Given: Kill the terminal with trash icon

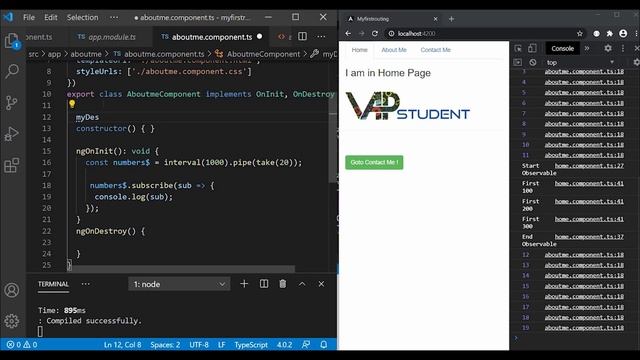Looking at the screenshot, I should 282,284.
